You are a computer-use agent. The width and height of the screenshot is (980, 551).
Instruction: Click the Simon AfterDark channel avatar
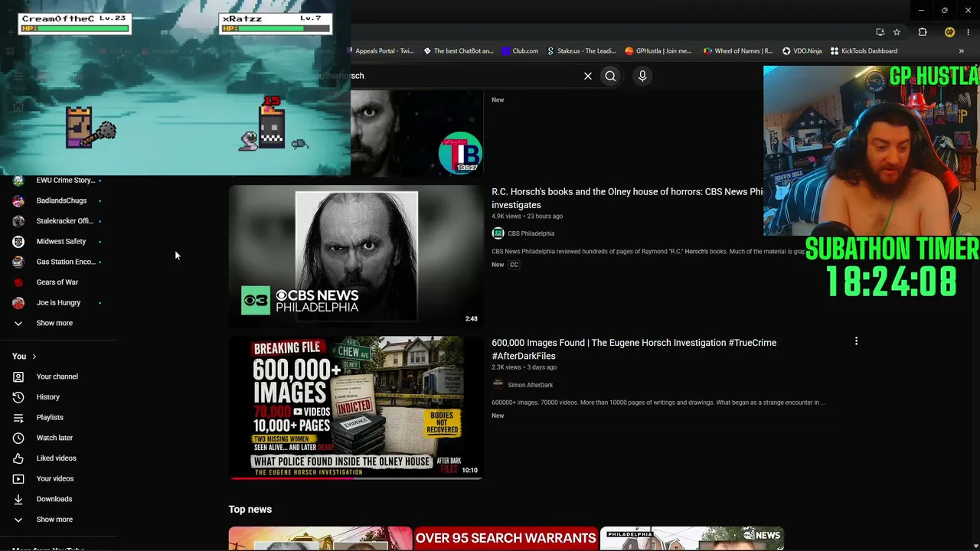pos(498,385)
